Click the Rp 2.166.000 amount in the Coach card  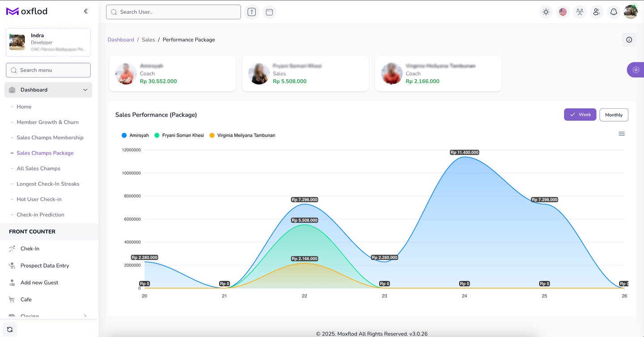tap(423, 81)
